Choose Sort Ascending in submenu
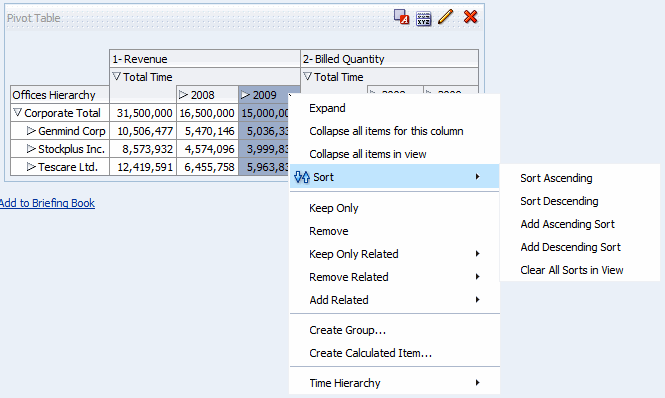665x398 pixels. 580,178
